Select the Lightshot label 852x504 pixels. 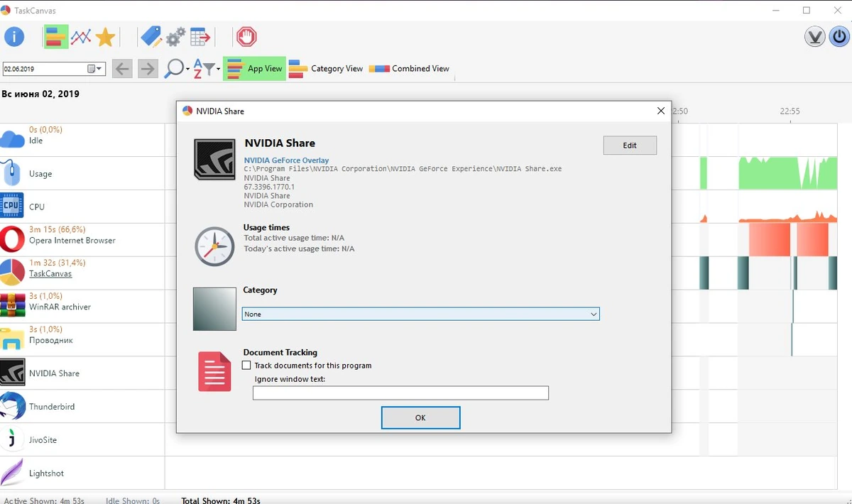(46, 473)
